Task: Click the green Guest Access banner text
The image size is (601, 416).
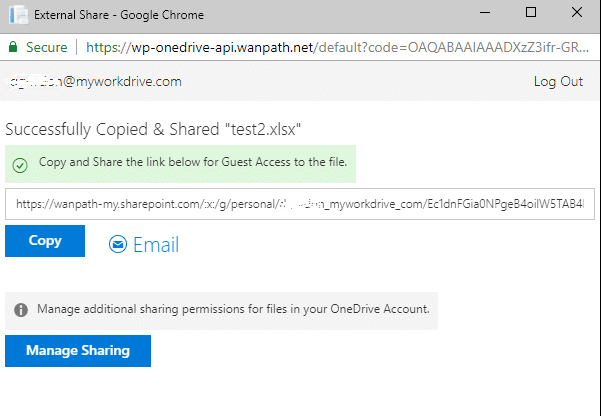Action: (x=196, y=162)
